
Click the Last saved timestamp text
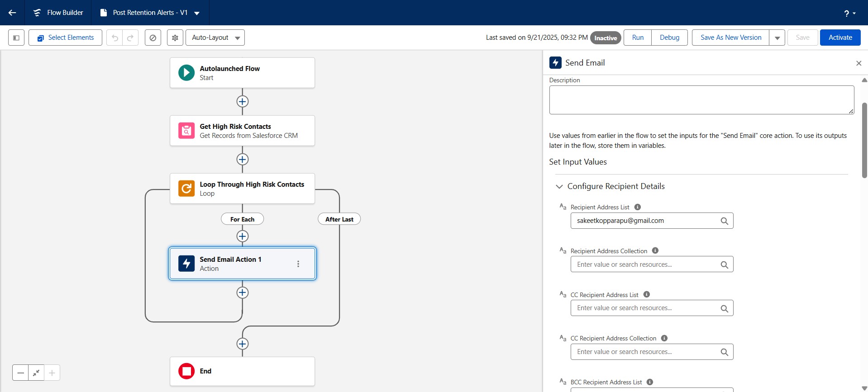(537, 38)
